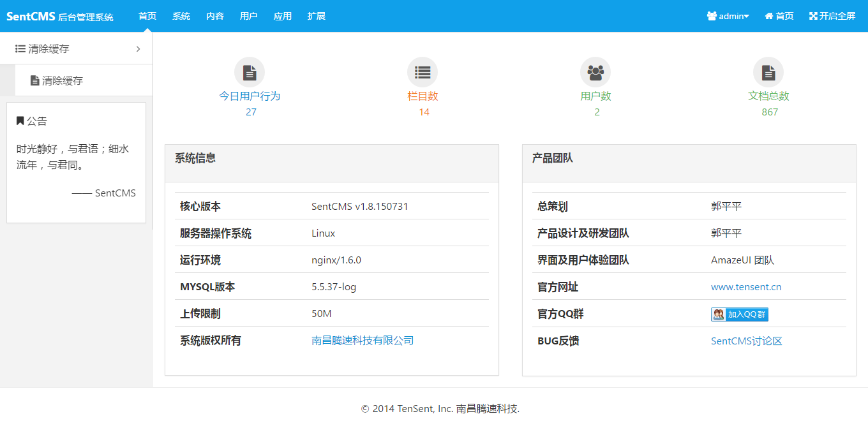Viewport: 868px width, 428px height.
Task: Go to 用户 menu in navbar
Action: click(x=249, y=16)
